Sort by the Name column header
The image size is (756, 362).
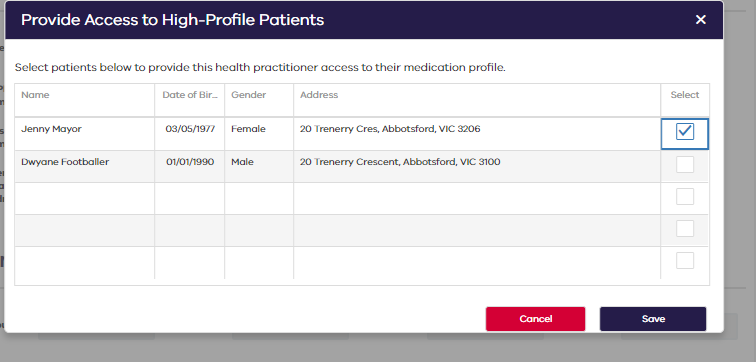(85, 100)
